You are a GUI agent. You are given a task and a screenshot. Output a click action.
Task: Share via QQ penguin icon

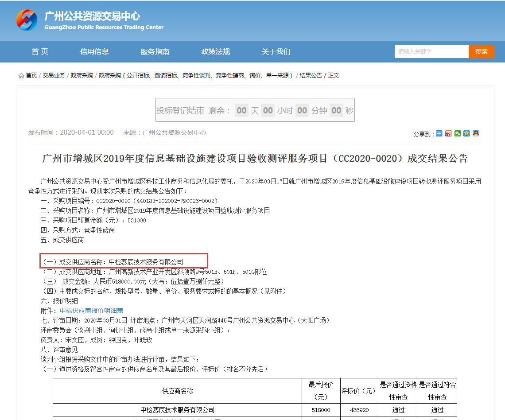tap(476, 133)
